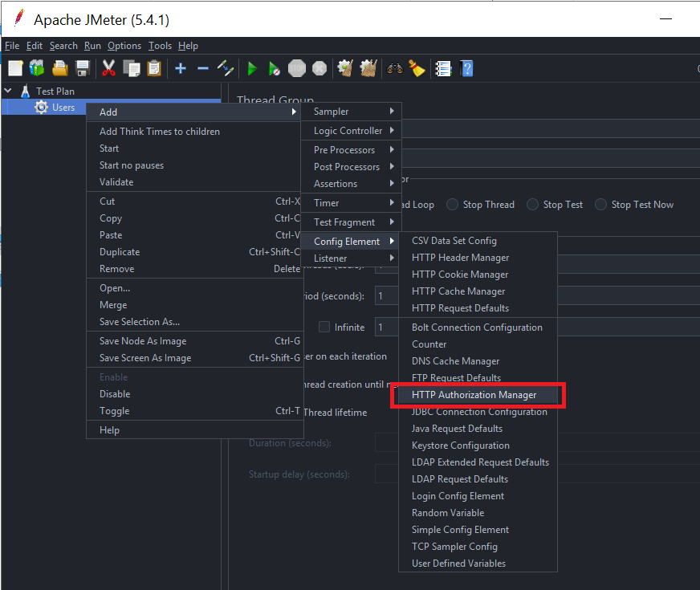
Task: Choose HTTP Header Manager
Action: coord(478,258)
